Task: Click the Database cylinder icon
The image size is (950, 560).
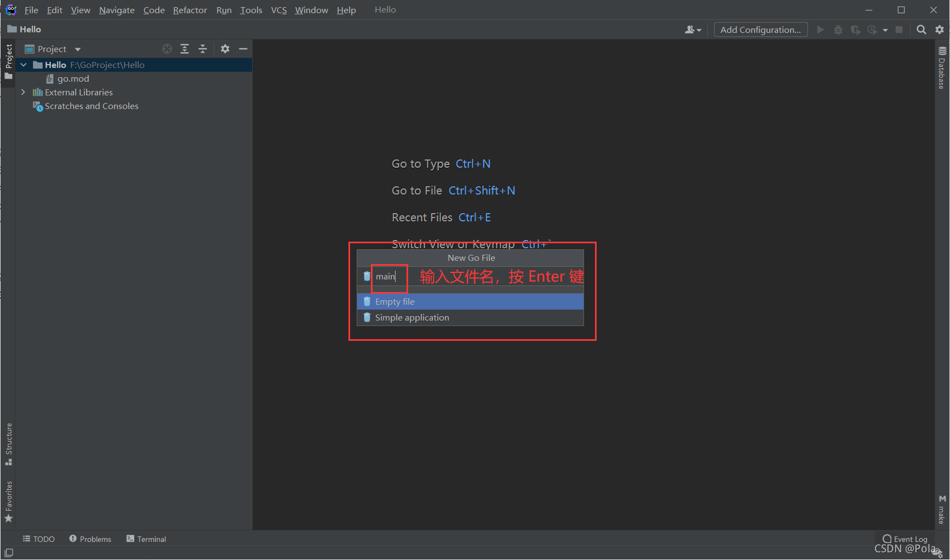Action: [x=942, y=51]
